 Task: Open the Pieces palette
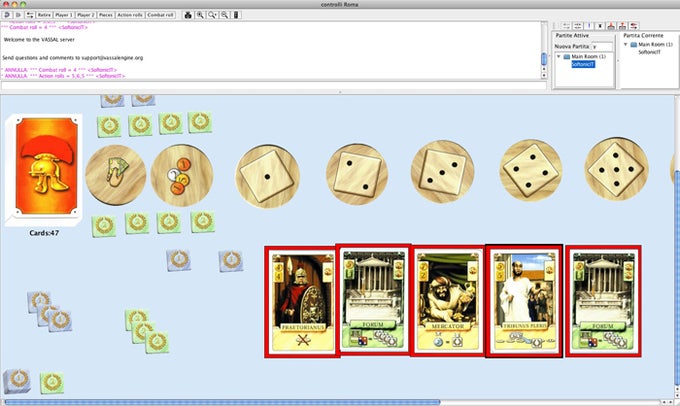point(106,15)
